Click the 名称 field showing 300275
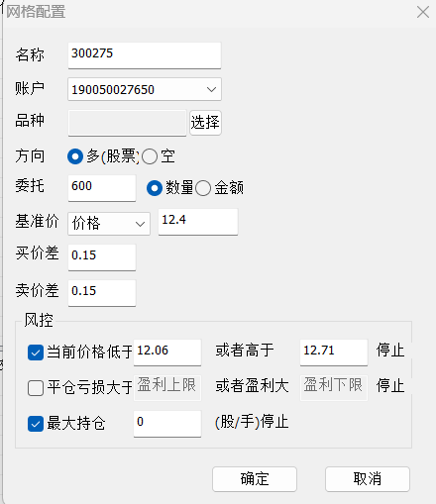Viewport: 436px width, 504px height. pos(145,55)
